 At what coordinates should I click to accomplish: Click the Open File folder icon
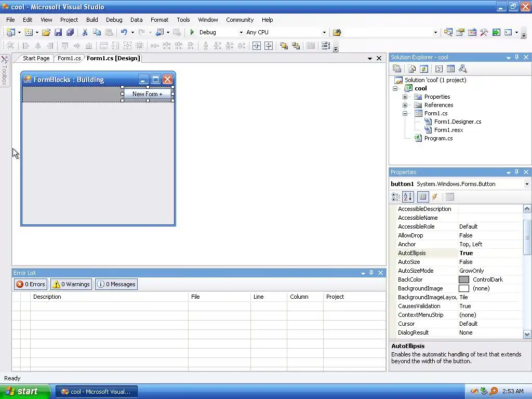[46, 32]
